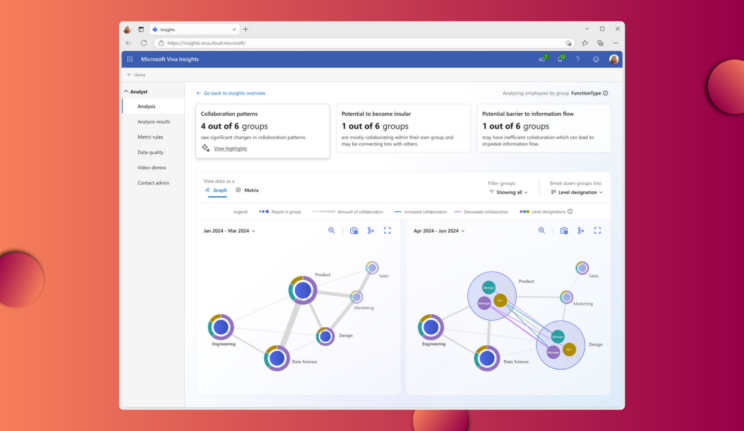Open browser collections icon
This screenshot has width=744, height=431.
tap(600, 43)
